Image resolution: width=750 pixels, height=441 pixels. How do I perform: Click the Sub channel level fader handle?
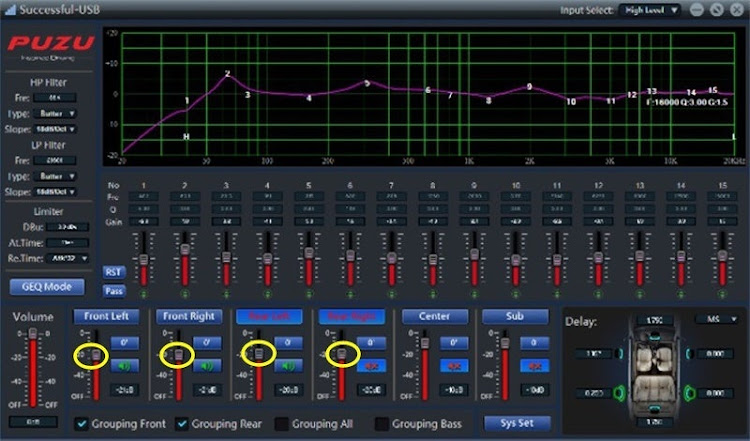tap(505, 342)
